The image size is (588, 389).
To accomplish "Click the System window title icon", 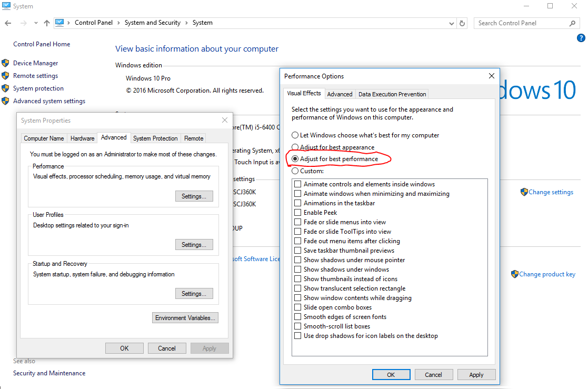I will pyautogui.click(x=6, y=6).
